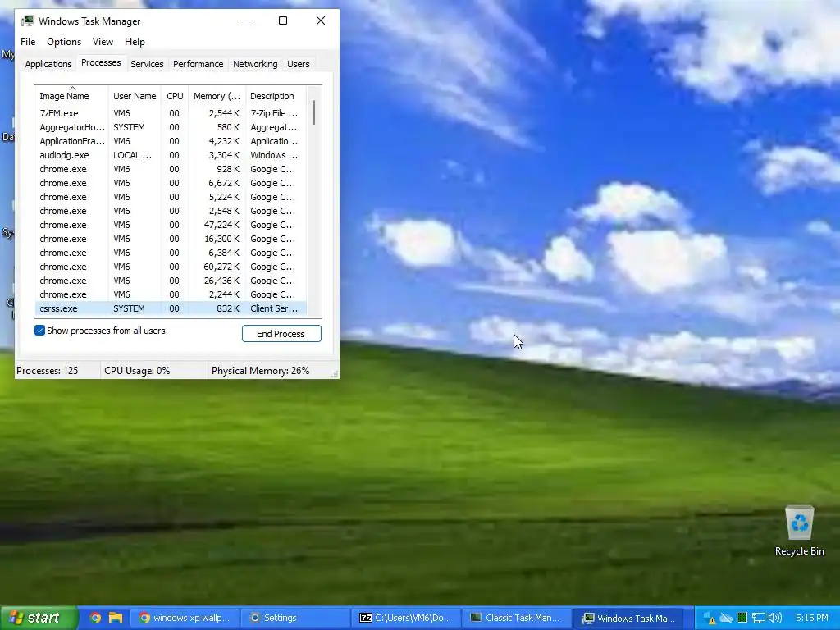The height and width of the screenshot is (630, 840).
Task: Select chrome.exe row using 5,224 K memory
Action: 171,197
